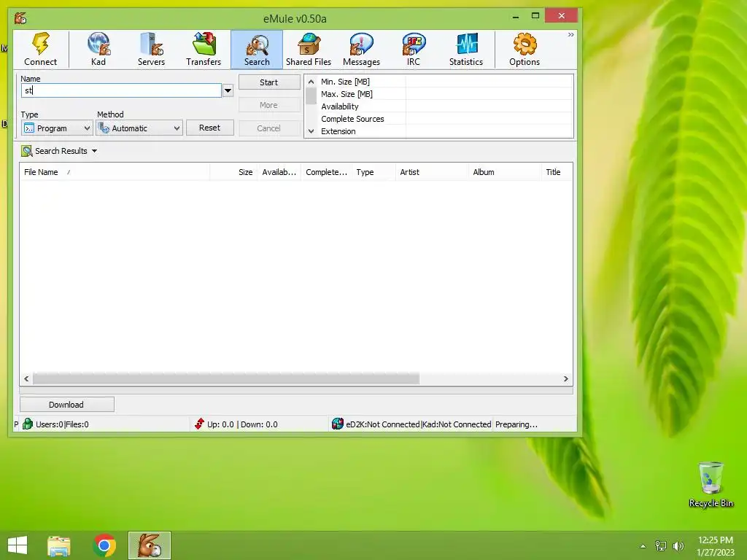747x560 pixels.
Task: Click the Up: 0.0 | Down: 0.0 status
Action: pos(242,424)
